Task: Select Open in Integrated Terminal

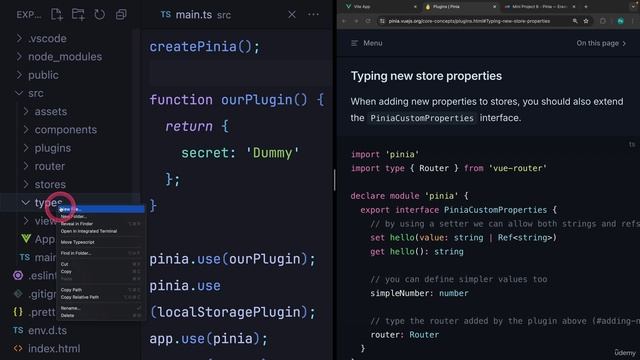Action: [101, 231]
